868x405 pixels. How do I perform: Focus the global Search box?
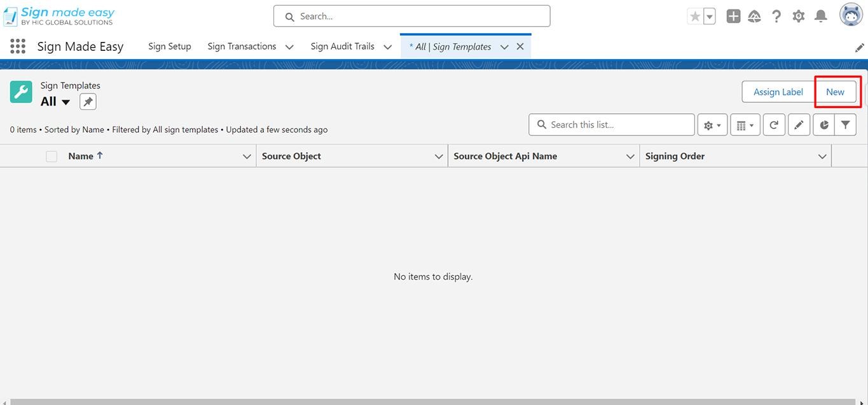pos(412,17)
